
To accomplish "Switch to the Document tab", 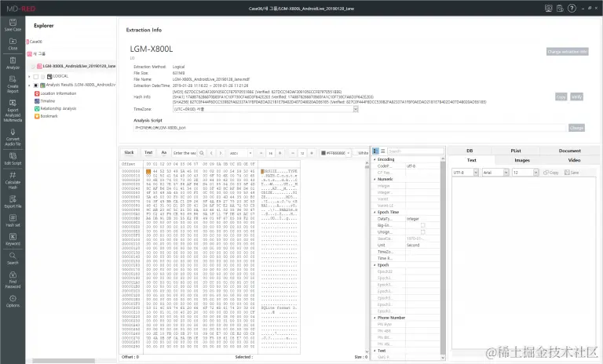I will click(569, 151).
